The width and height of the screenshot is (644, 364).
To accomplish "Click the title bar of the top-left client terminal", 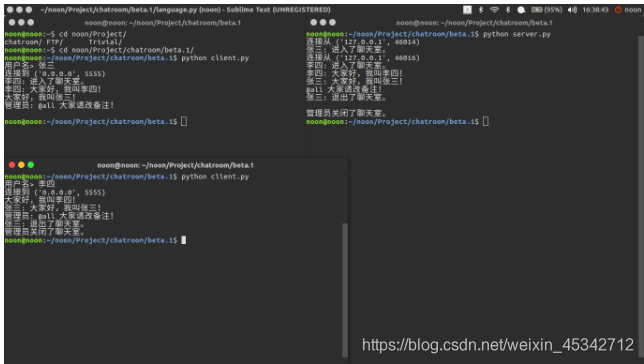I will pyautogui.click(x=163, y=23).
